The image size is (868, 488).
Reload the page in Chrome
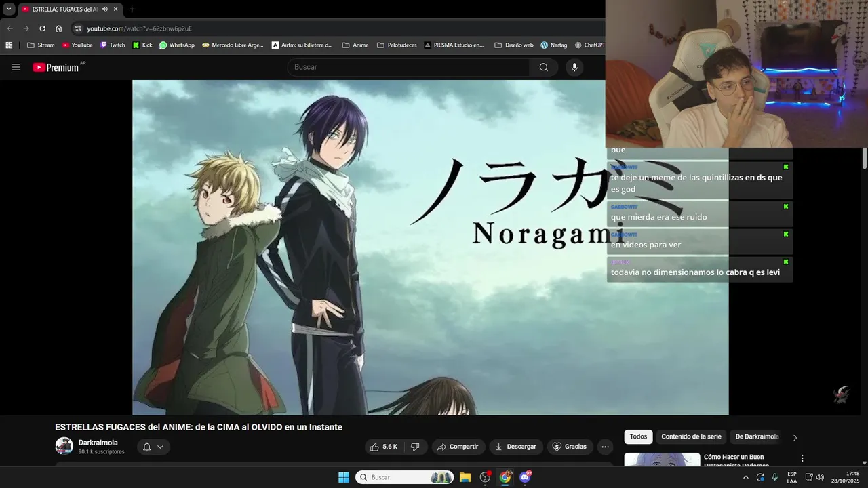click(42, 28)
